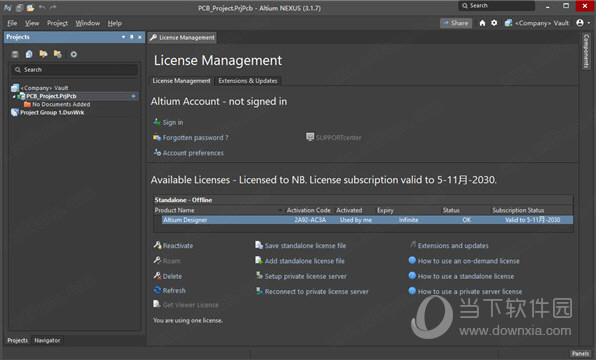
Task: Switch to Extensions & Updates tab
Action: pos(248,81)
